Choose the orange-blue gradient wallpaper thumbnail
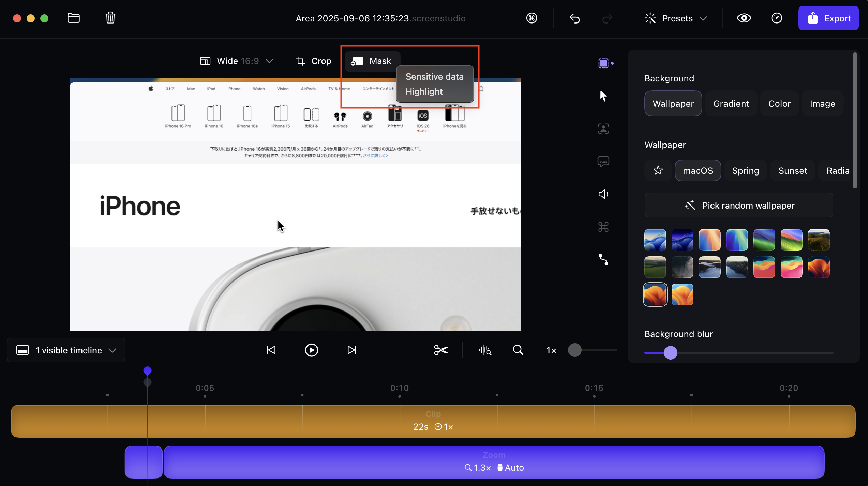The height and width of the screenshot is (486, 868). click(709, 240)
